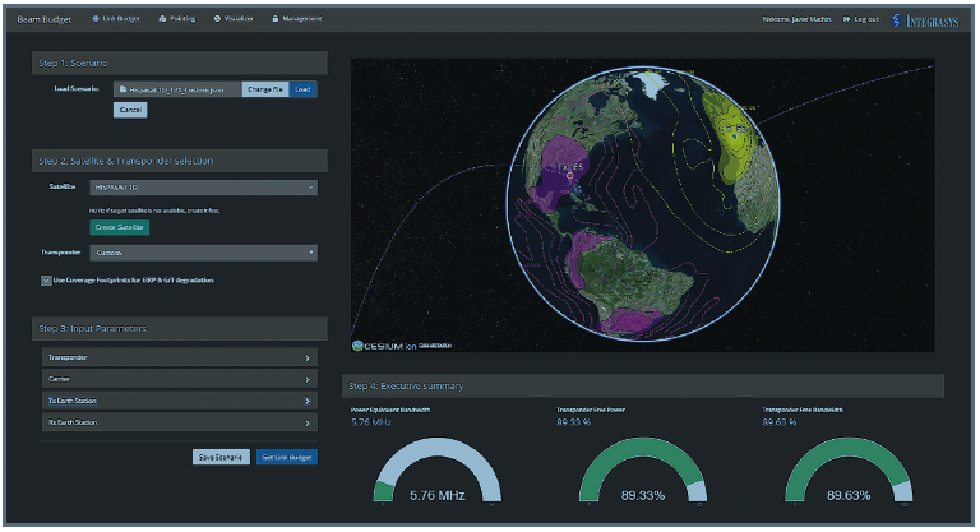Click the Link Budget globe icon
Viewport: 980px width, 532px height.
click(x=96, y=19)
